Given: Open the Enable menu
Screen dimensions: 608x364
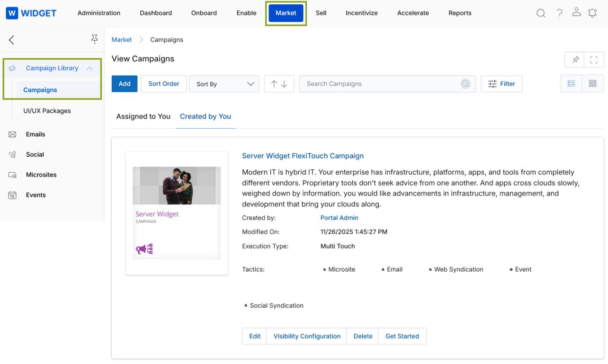Looking at the screenshot, I should coord(246,13).
